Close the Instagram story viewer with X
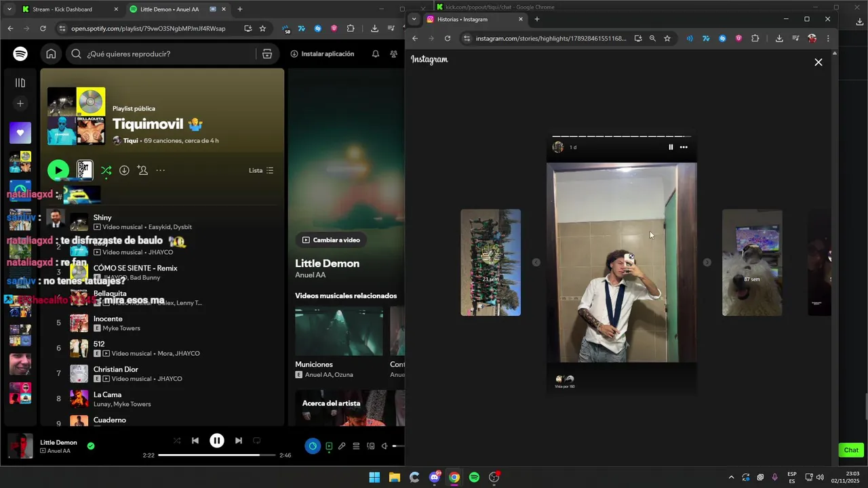 [x=818, y=62]
